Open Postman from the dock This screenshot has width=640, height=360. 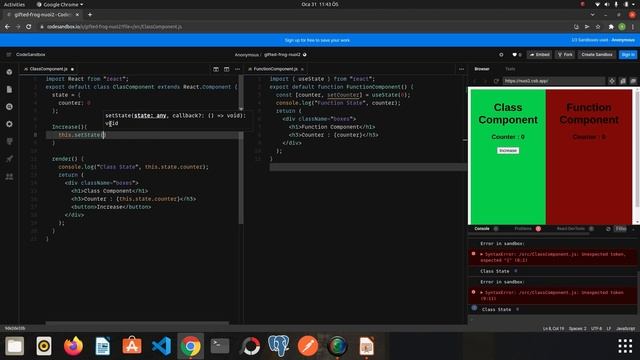(308, 346)
